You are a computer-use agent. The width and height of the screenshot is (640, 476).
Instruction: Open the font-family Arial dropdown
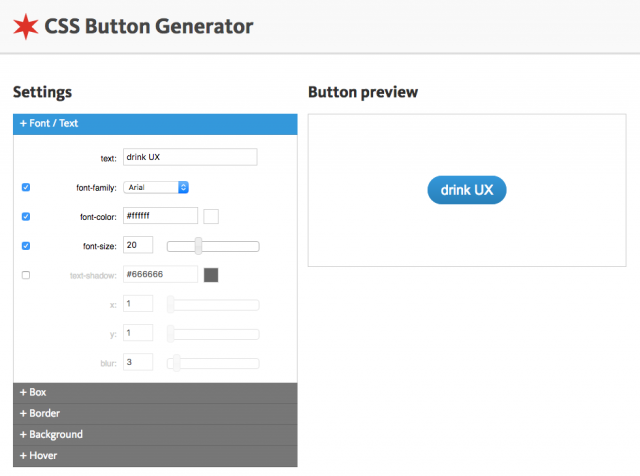tap(156, 187)
